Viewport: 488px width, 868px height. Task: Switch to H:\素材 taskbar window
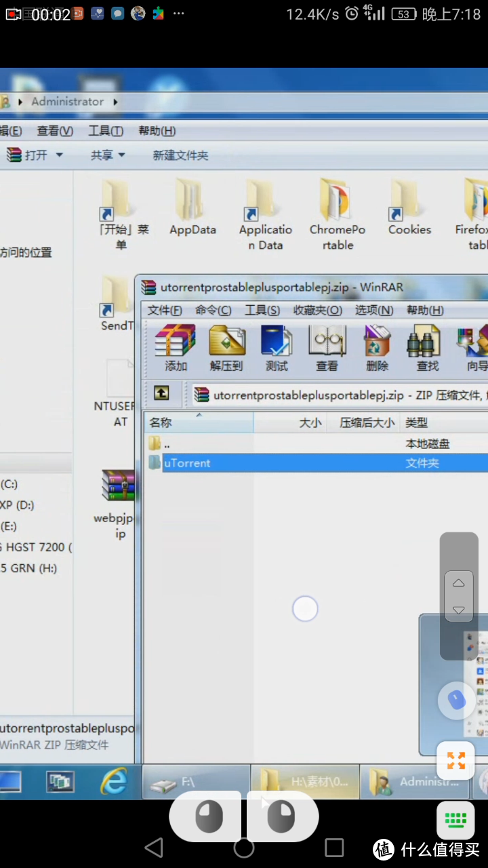305,782
